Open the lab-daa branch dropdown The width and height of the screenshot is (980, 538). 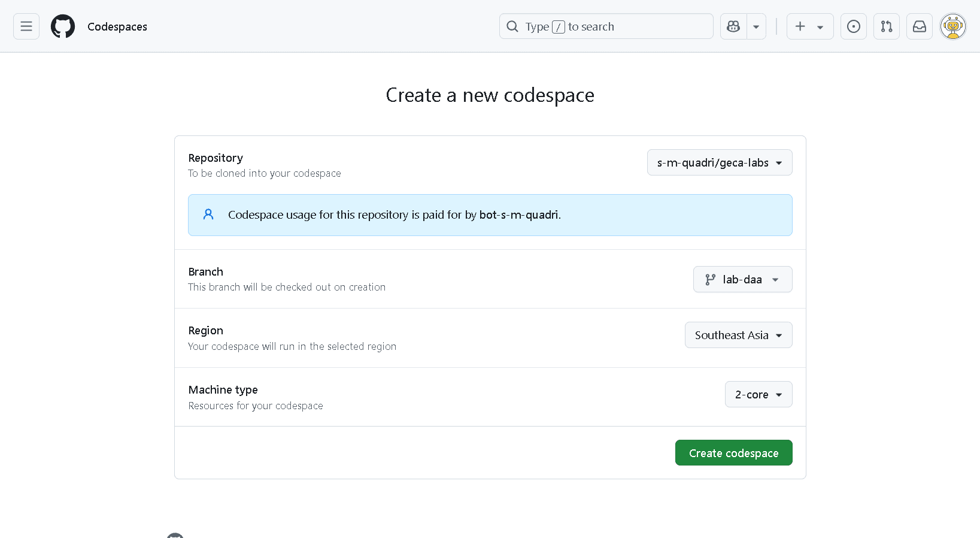743,279
